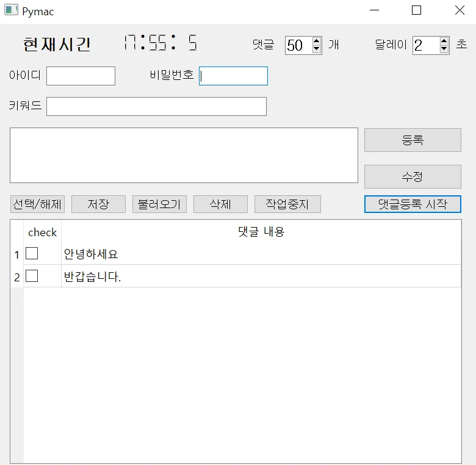The width and height of the screenshot is (476, 465).
Task: Select the 안녕하세요 comment cell
Action: click(x=261, y=253)
